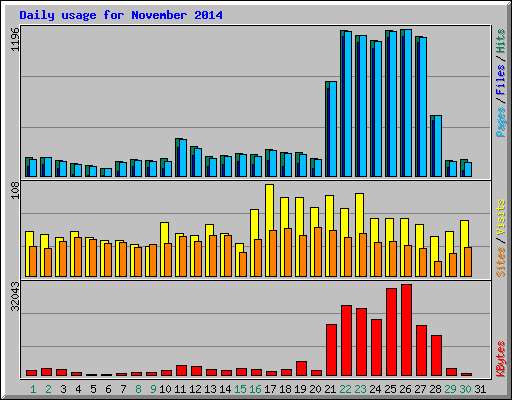Select the day 19 red KBytes bar
This screenshot has height=400, width=512.
click(302, 369)
